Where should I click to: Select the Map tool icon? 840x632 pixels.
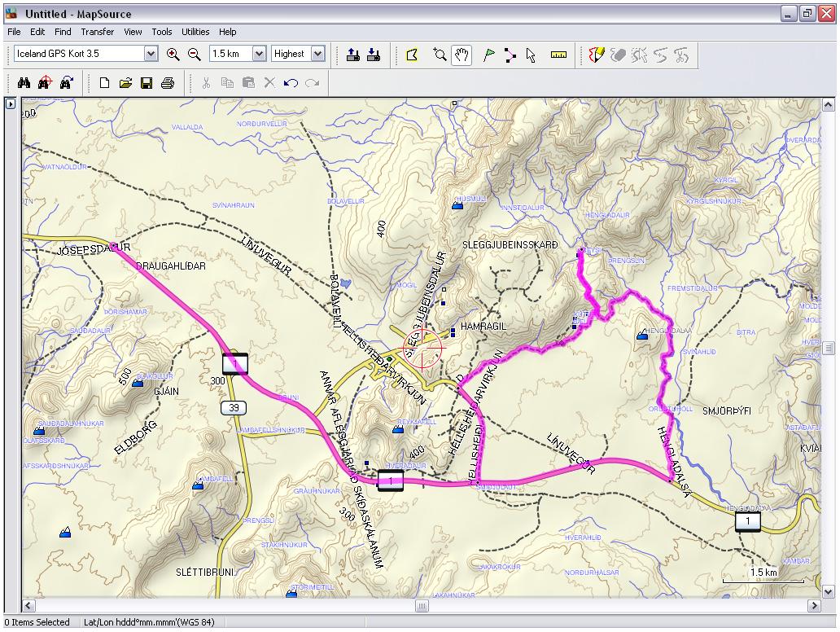click(x=412, y=55)
